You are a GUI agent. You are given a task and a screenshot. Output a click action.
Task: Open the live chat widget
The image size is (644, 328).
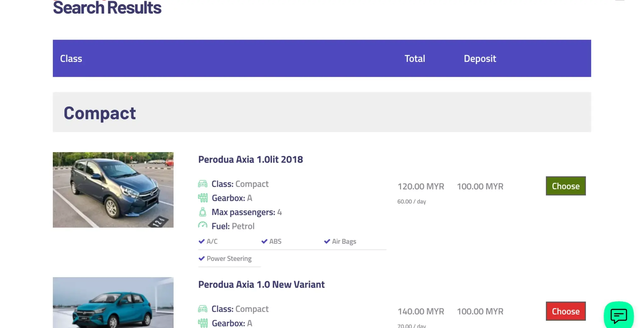[x=619, y=315]
